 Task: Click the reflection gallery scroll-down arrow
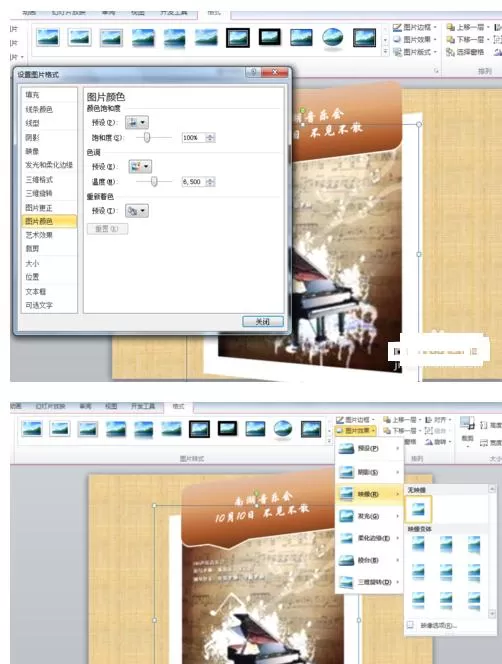(492, 613)
